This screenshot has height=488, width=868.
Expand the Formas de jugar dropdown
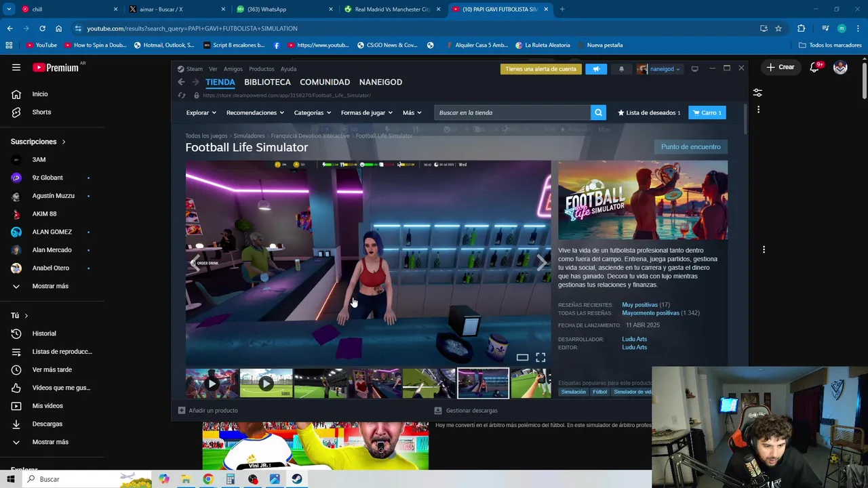pos(366,113)
